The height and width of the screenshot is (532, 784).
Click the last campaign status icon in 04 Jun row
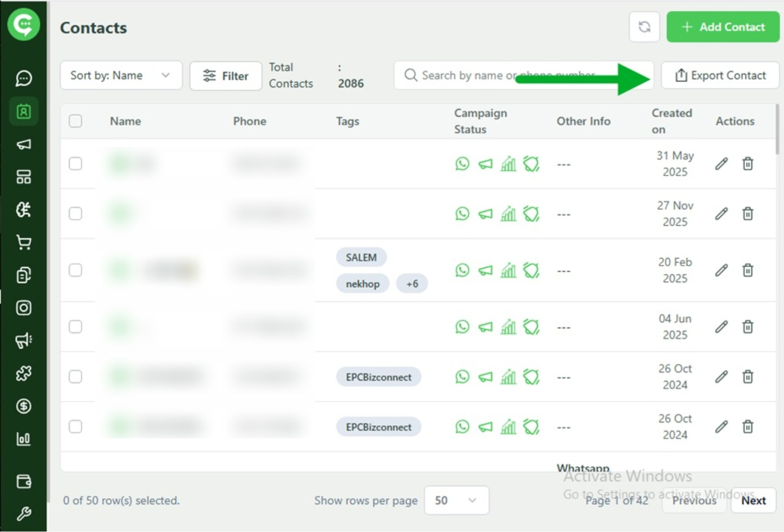(x=531, y=327)
